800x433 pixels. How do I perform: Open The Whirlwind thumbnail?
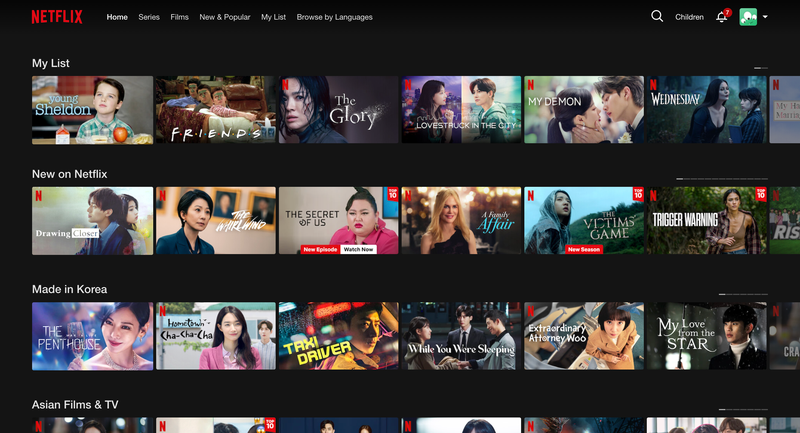[x=215, y=220]
